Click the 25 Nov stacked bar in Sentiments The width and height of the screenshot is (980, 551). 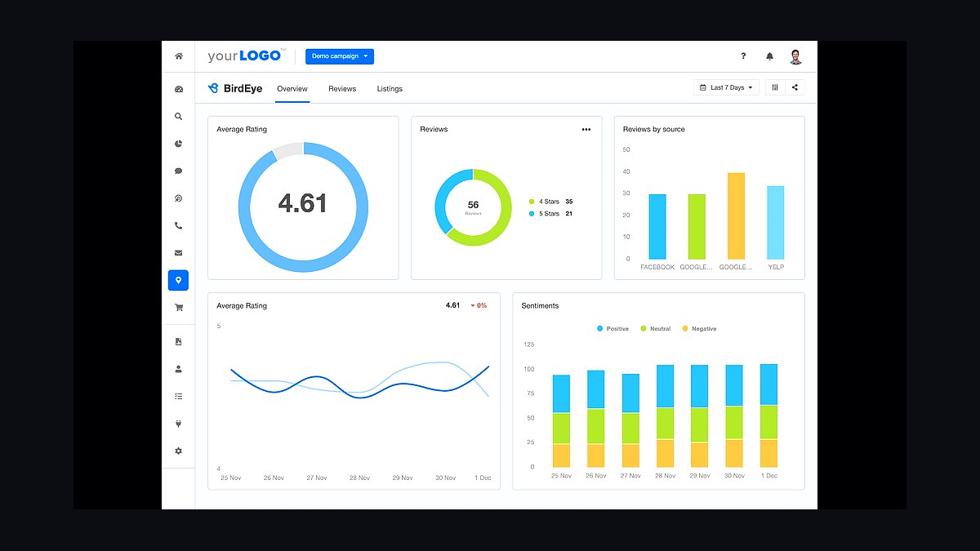[x=561, y=421]
